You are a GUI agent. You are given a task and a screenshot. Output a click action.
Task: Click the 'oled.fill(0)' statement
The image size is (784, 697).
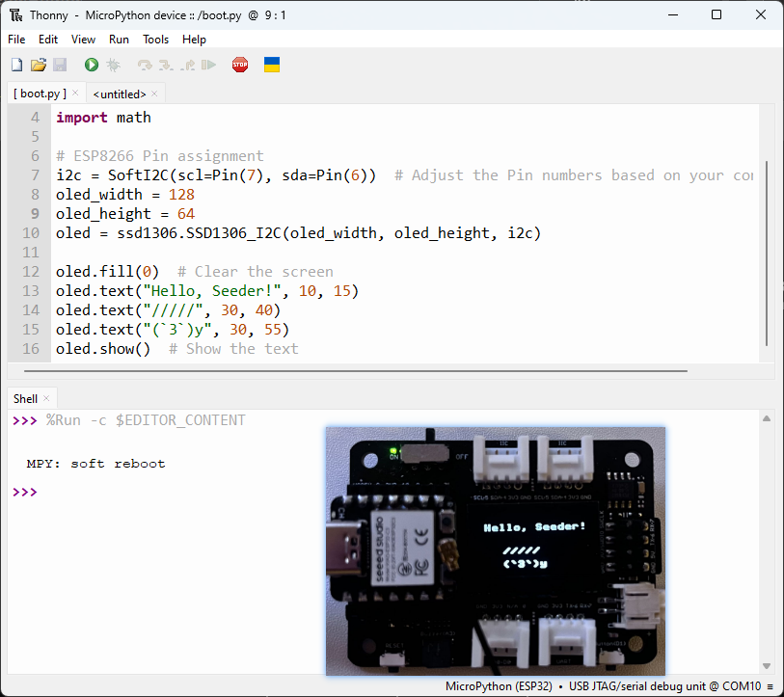coord(107,272)
